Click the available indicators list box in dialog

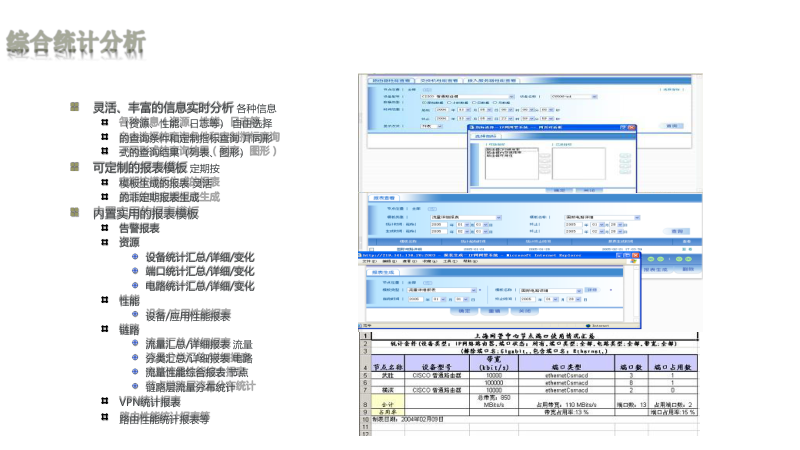pos(511,164)
